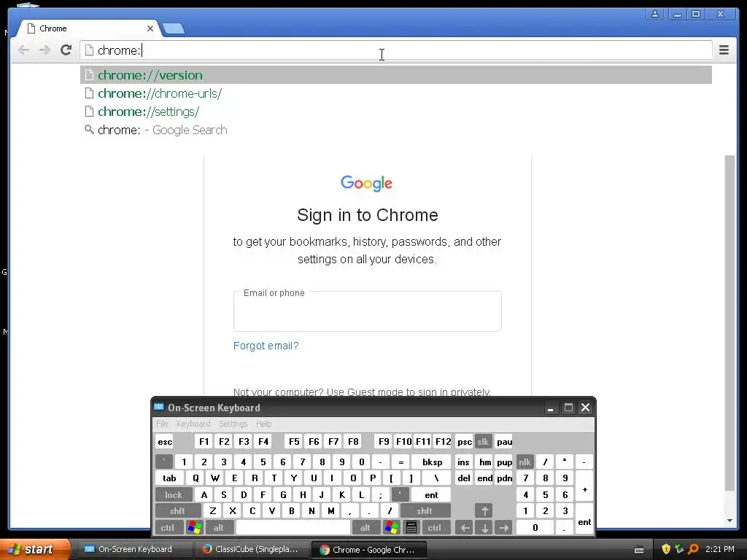Click the F5 key on the keyboard
747x560 pixels.
click(294, 442)
